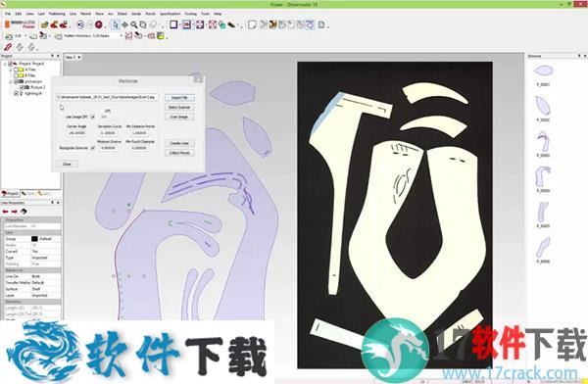The height and width of the screenshot is (384, 588).
Task: Click the red right arrow in Line Properties
Action: 15,212
